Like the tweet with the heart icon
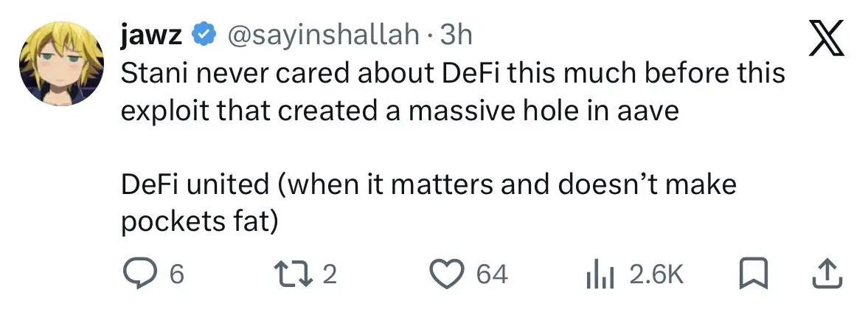Screen dimensions: 868x315 [x=445, y=275]
